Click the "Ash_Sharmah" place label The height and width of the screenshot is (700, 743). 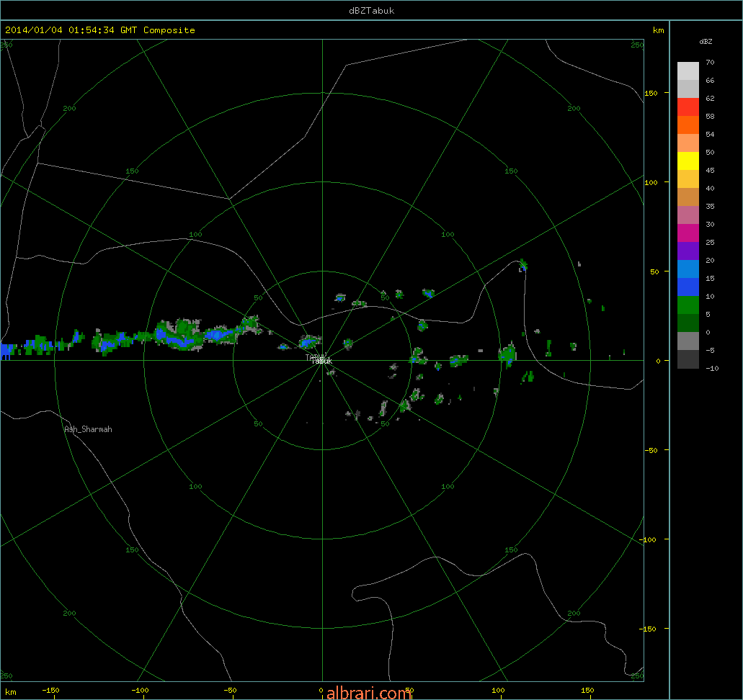click(88, 429)
